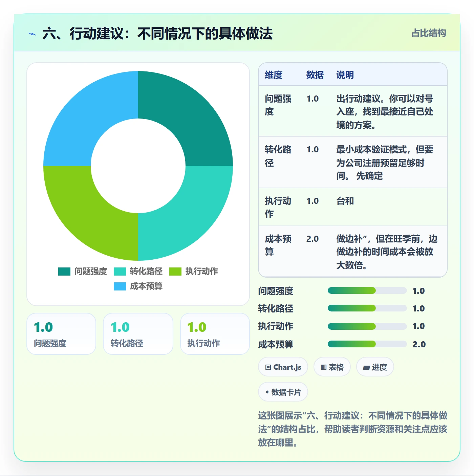
Task: Click the 执行动作 progress bar
Action: [x=367, y=326]
